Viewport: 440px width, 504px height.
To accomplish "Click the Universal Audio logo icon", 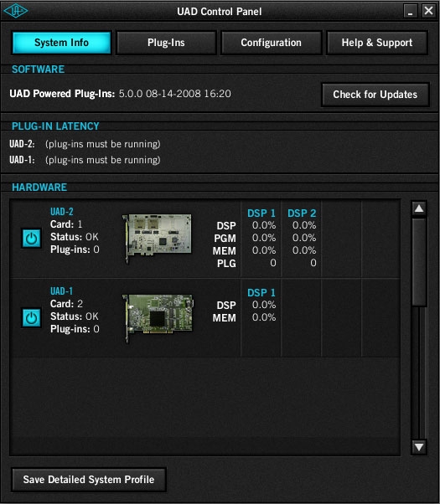I will [x=15, y=11].
